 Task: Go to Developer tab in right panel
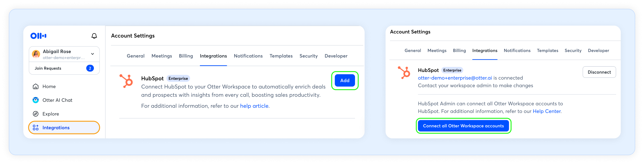[598, 51]
